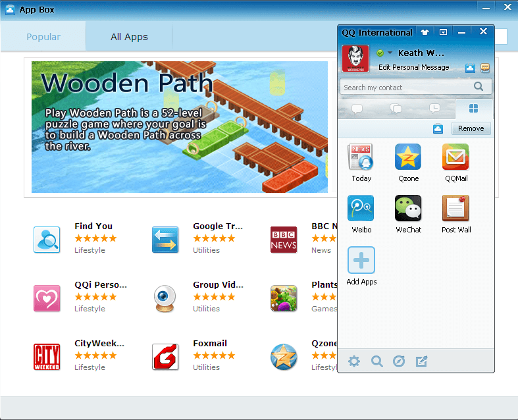Screen dimensions: 518x420
Task: Click Utilities category under Foxmail
Action: click(206, 367)
